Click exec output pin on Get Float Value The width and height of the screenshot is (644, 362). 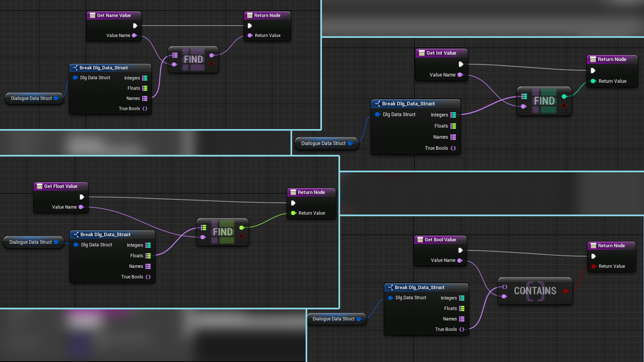point(82,197)
